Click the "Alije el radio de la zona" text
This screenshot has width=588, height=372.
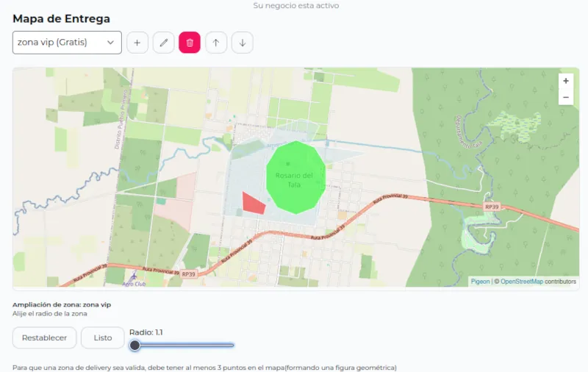(50, 313)
